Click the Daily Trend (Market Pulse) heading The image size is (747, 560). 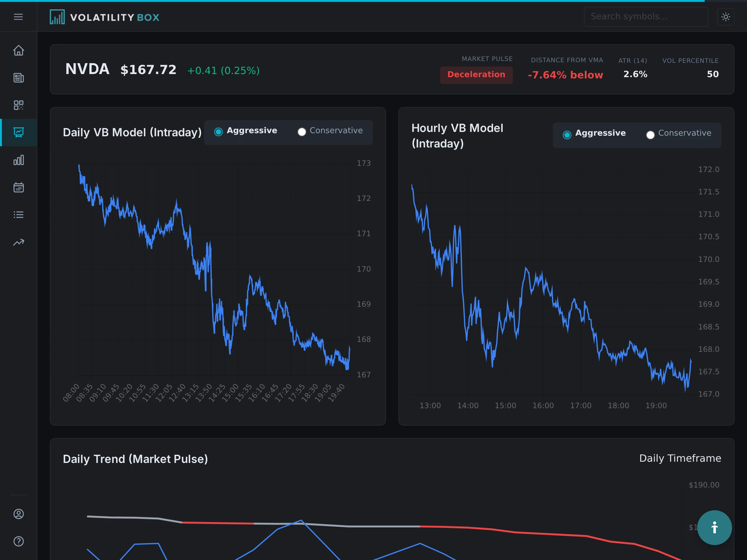coord(135,459)
